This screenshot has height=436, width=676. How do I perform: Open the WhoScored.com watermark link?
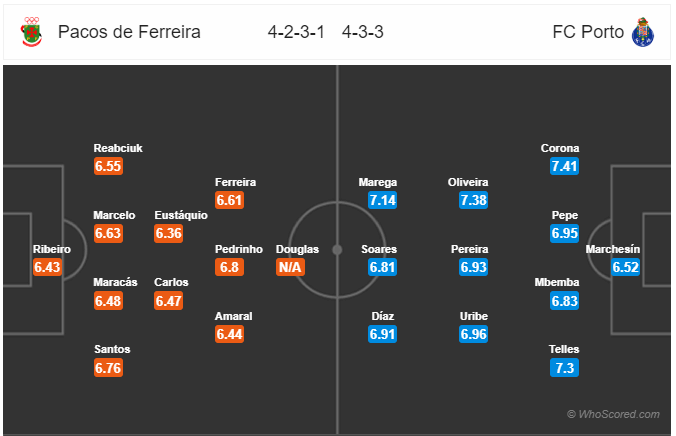(613, 414)
